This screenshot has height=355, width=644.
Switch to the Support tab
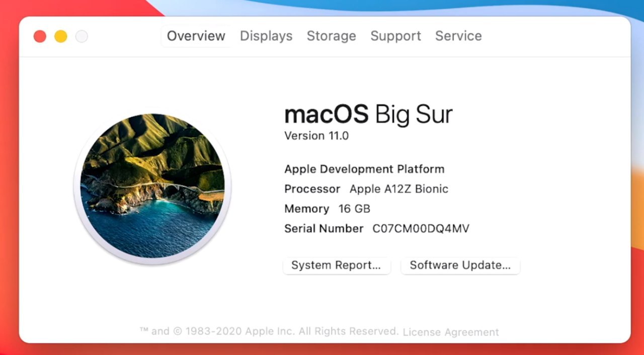coord(395,36)
